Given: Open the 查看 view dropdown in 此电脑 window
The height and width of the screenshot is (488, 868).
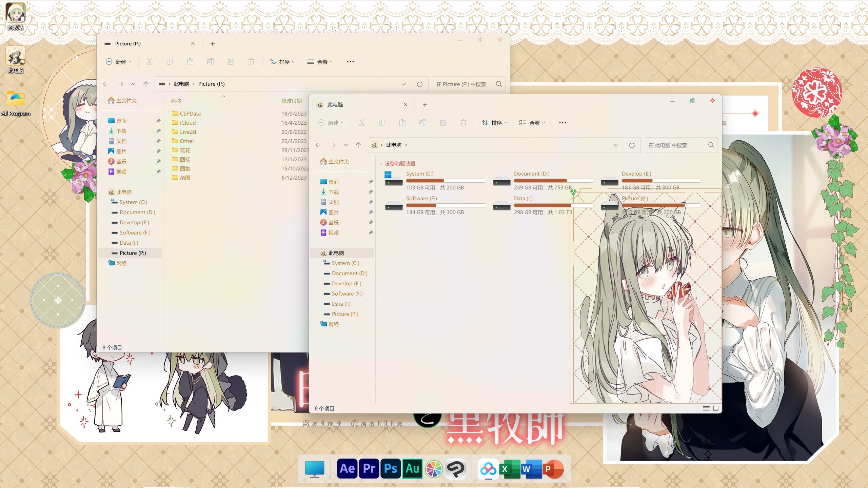Looking at the screenshot, I should point(532,123).
